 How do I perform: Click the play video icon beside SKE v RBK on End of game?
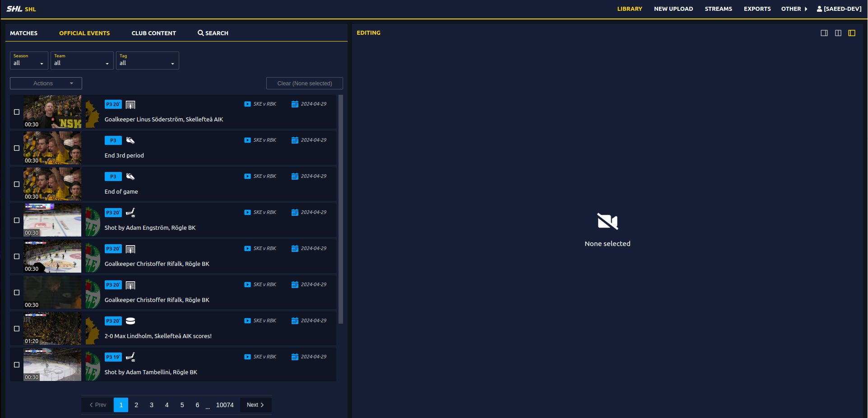click(x=247, y=176)
